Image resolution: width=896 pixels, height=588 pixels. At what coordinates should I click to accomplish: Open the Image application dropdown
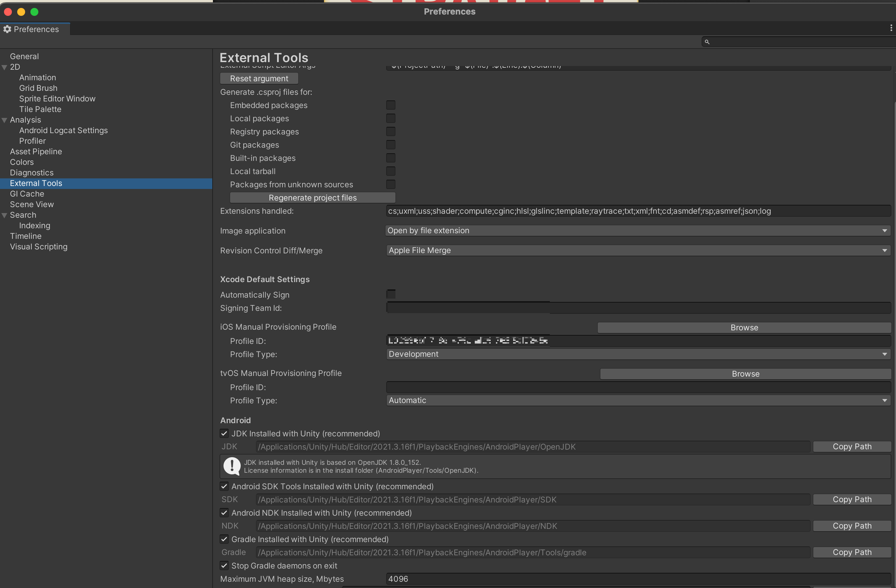[638, 231]
